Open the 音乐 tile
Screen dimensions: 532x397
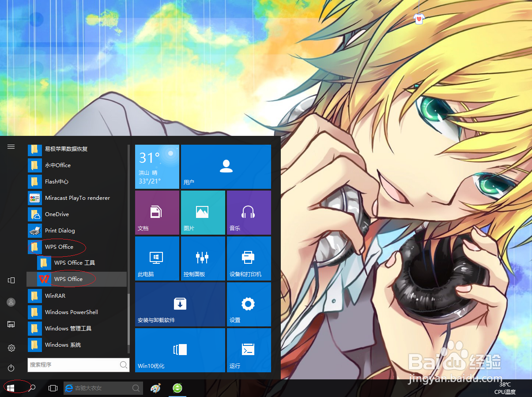tap(249, 213)
